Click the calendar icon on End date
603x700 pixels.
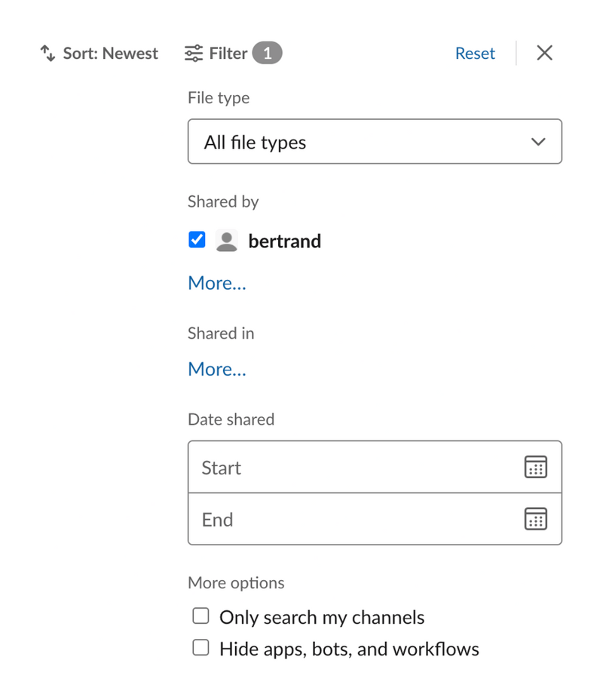point(536,519)
